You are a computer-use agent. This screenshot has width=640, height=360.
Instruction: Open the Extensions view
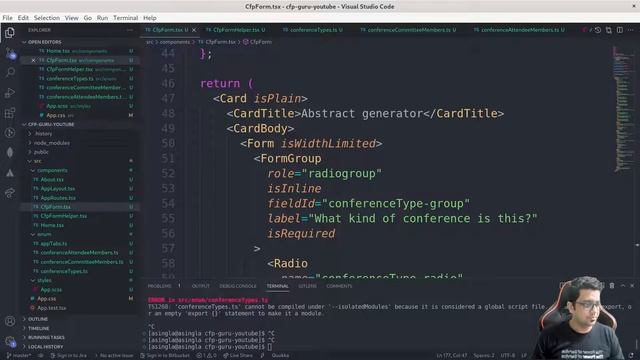[10, 113]
